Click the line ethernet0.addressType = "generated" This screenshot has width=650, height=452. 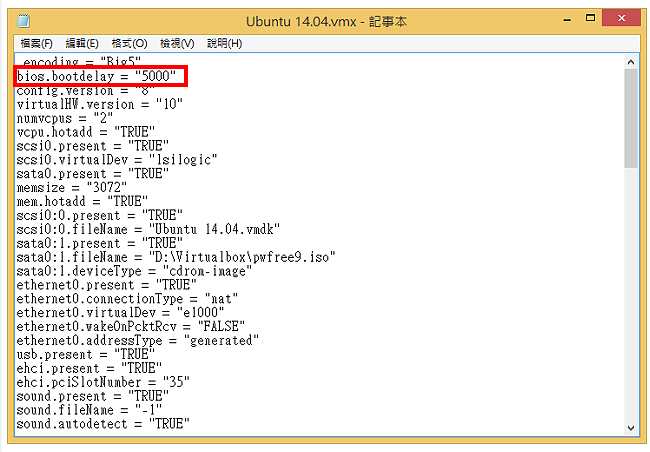[138, 340]
